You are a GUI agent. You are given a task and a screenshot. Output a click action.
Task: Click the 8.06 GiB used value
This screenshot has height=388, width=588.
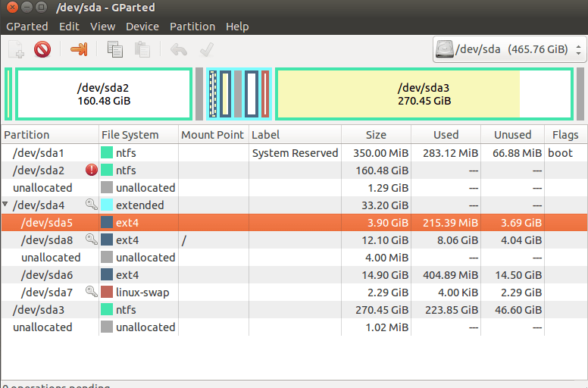[458, 240]
